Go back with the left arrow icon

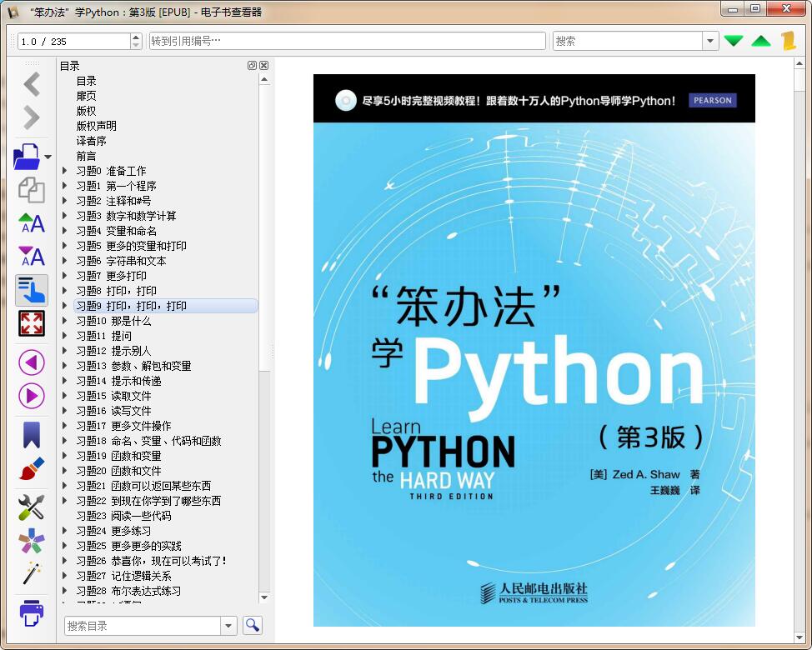point(32,84)
